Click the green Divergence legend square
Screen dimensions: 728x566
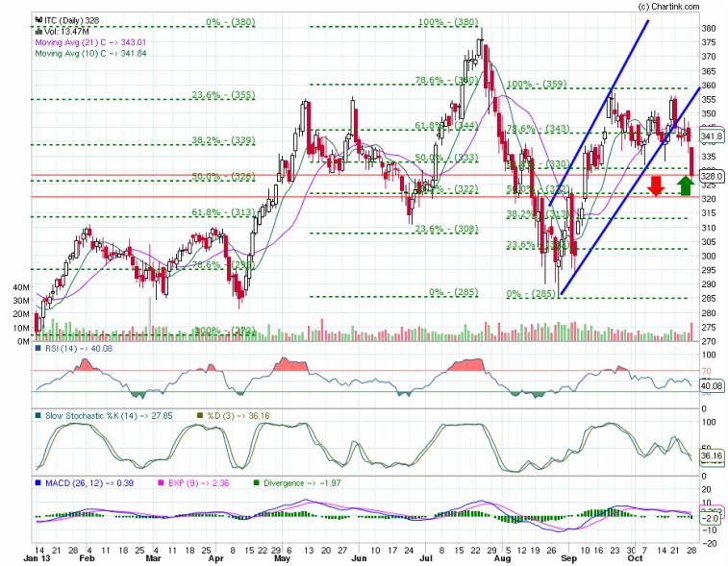click(x=256, y=483)
